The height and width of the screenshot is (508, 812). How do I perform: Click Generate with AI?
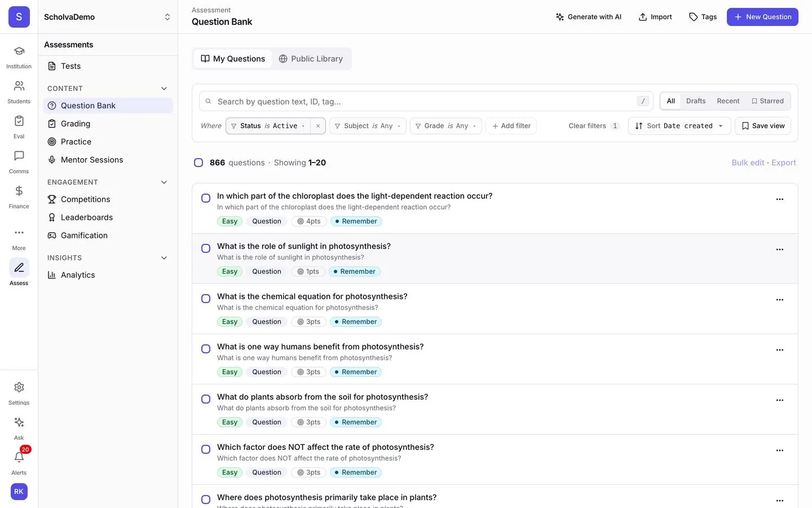pos(588,17)
